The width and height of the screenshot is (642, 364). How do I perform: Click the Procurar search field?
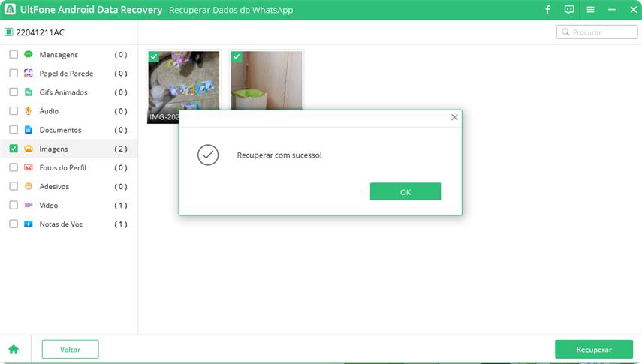(601, 32)
